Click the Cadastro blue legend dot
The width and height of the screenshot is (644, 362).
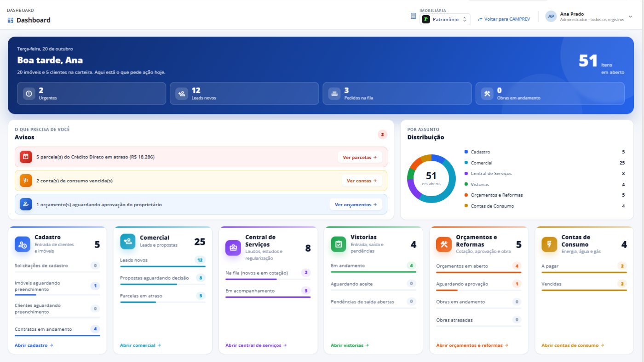click(x=466, y=152)
